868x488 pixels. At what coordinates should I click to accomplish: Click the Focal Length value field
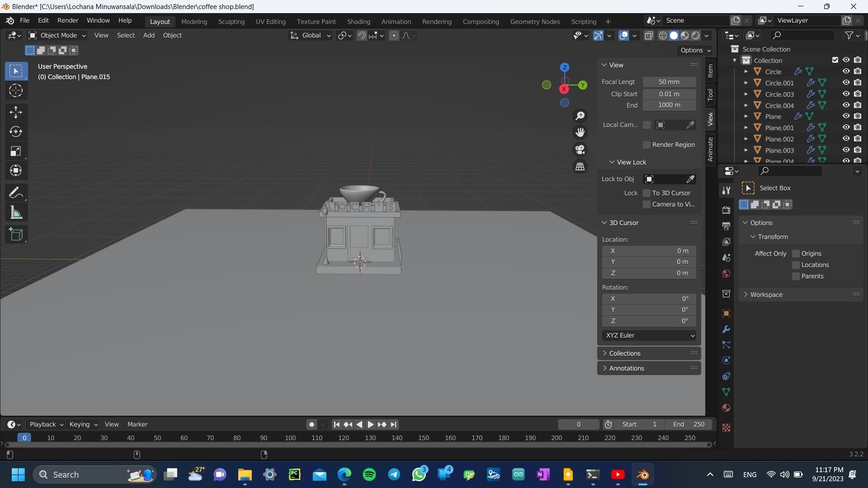(669, 82)
